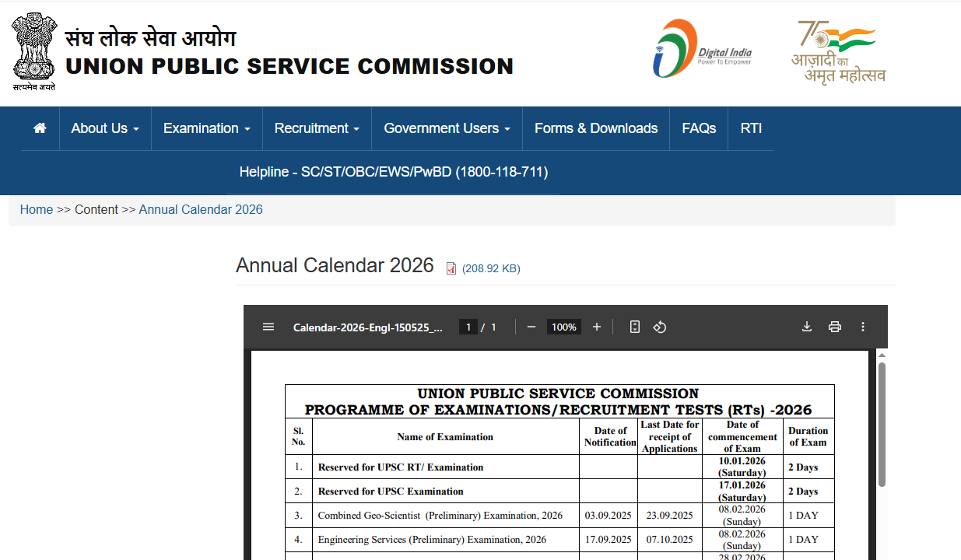The image size is (961, 560).
Task: Click the Name of Examination column header
Action: (445, 437)
